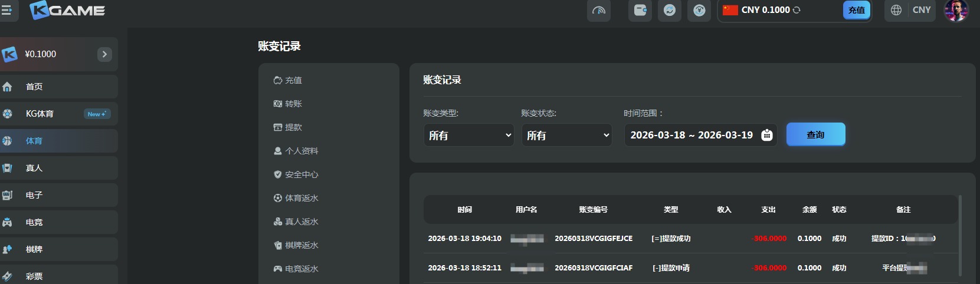This screenshot has width=980, height=284.
Task: Click the 棋牌 chess icon in sidebar
Action: [x=7, y=249]
